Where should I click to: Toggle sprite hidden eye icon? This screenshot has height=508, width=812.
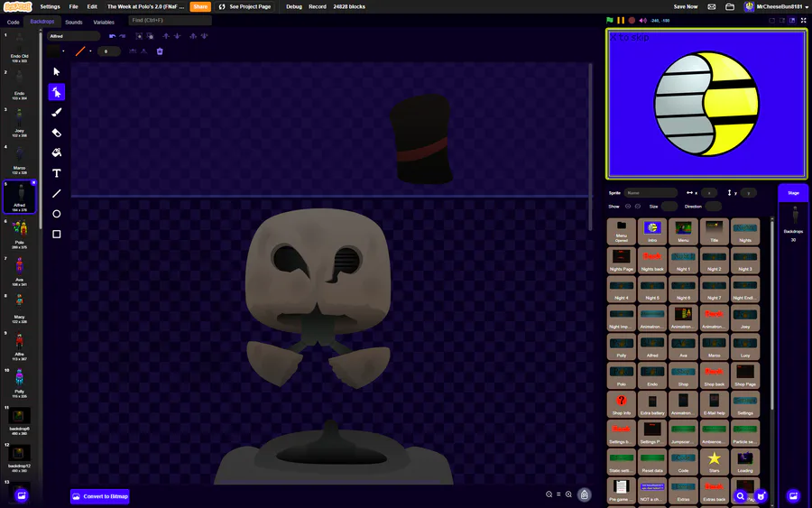tap(638, 206)
